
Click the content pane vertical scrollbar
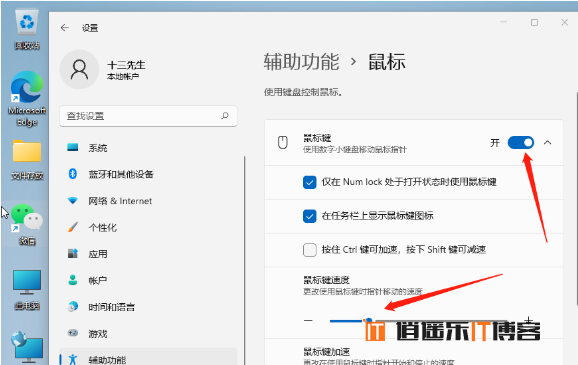pos(576,198)
